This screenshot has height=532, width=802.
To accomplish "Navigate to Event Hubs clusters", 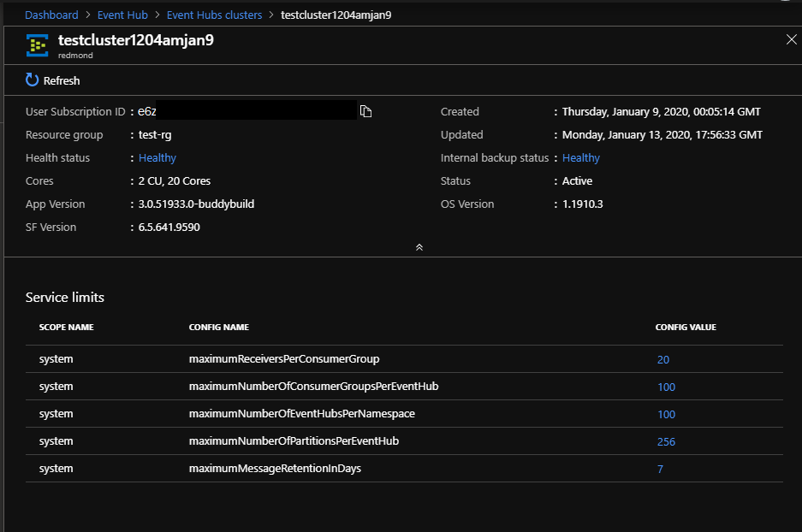I will click(x=214, y=14).
